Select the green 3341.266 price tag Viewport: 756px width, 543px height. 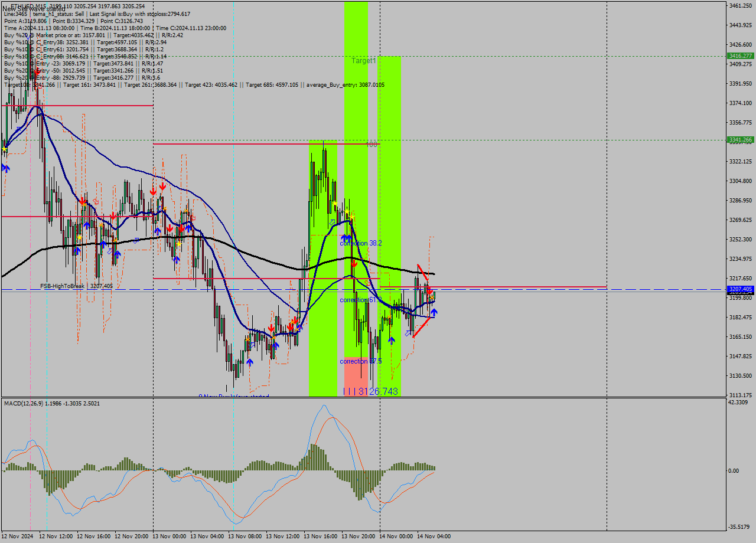click(740, 140)
